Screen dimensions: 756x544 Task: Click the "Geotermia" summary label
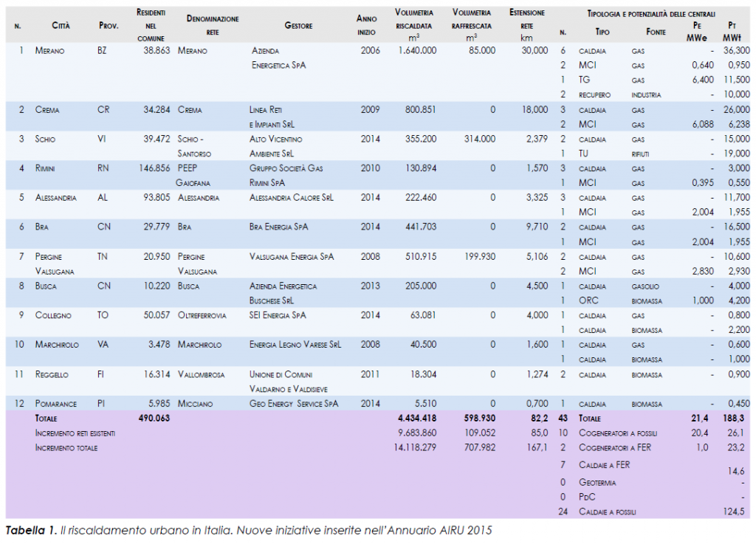click(597, 482)
